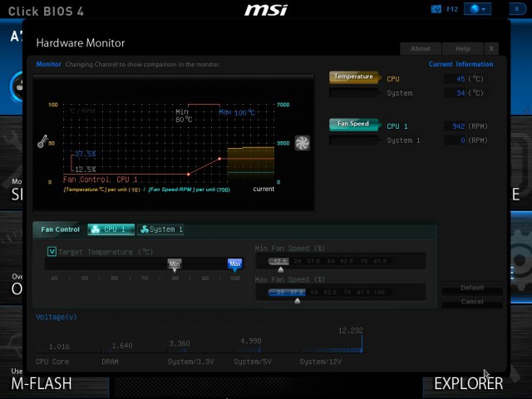
Task: Toggle the Temperature CPU channel indicator
Action: pyautogui.click(x=354, y=77)
